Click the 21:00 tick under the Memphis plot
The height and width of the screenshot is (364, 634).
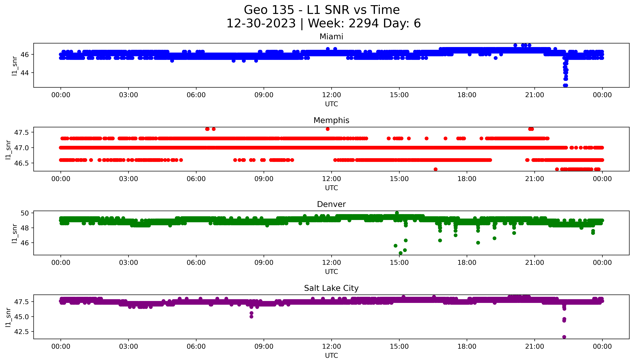[535, 179]
